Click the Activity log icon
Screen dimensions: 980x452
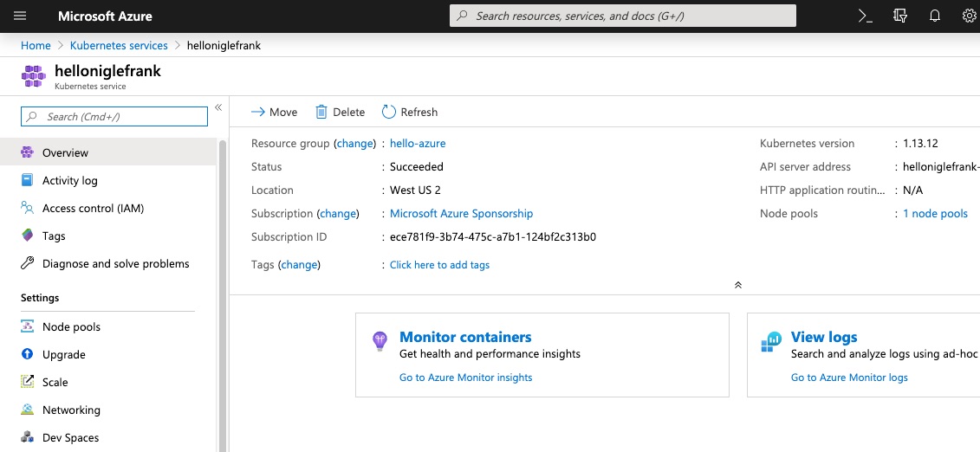(27, 180)
